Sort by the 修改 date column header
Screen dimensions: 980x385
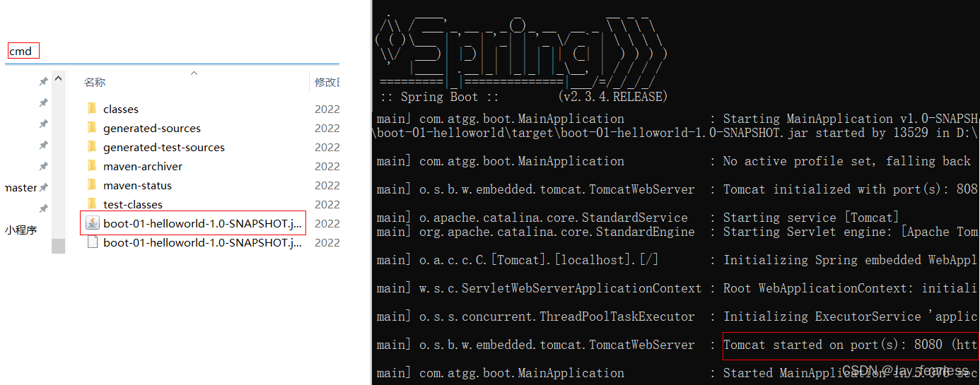[327, 82]
